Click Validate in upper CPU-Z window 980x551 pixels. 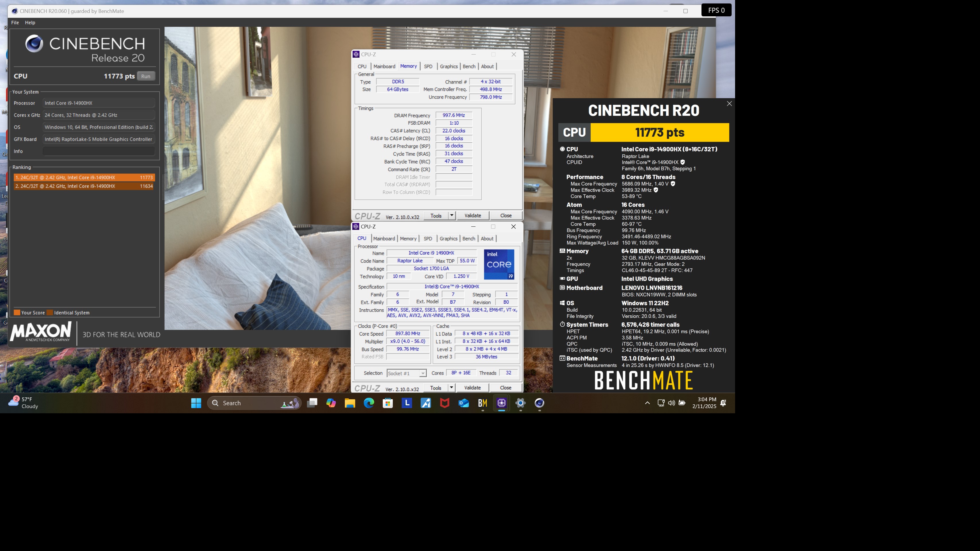[x=473, y=216]
